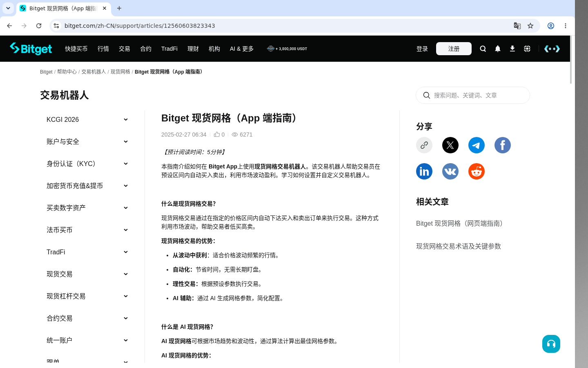Click the browser forward arrow
This screenshot has height=368, width=588.
[x=24, y=26]
